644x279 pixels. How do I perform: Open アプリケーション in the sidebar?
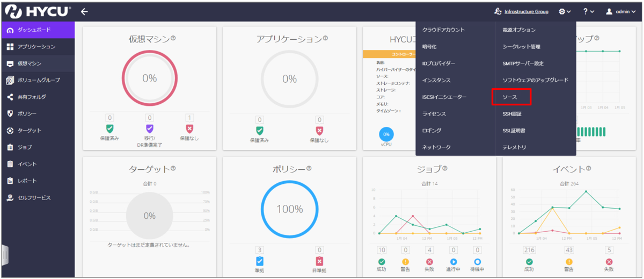(x=38, y=47)
